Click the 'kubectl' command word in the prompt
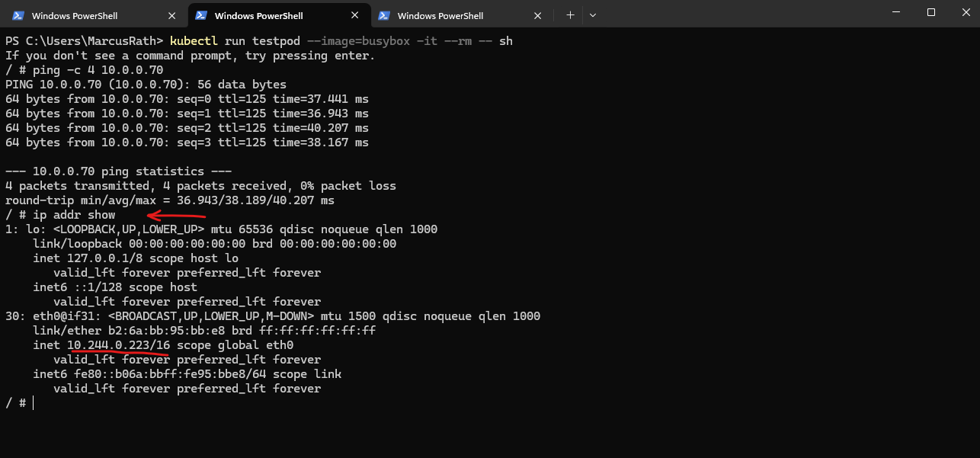 (194, 41)
